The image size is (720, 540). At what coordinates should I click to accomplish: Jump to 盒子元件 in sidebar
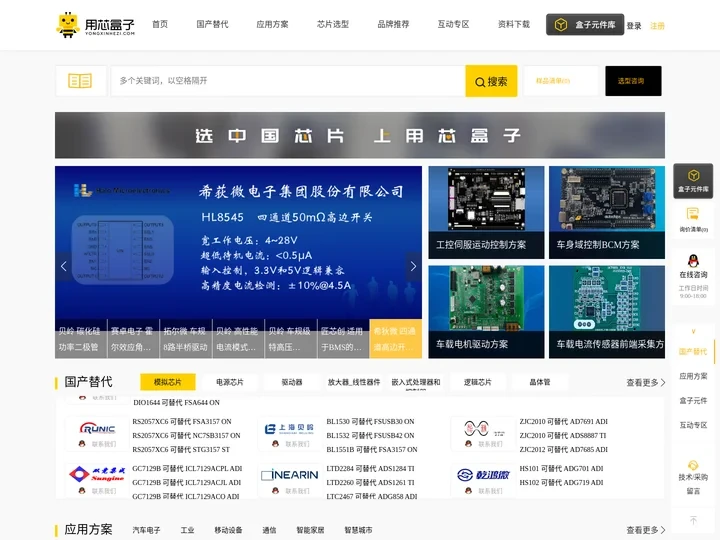(x=693, y=401)
